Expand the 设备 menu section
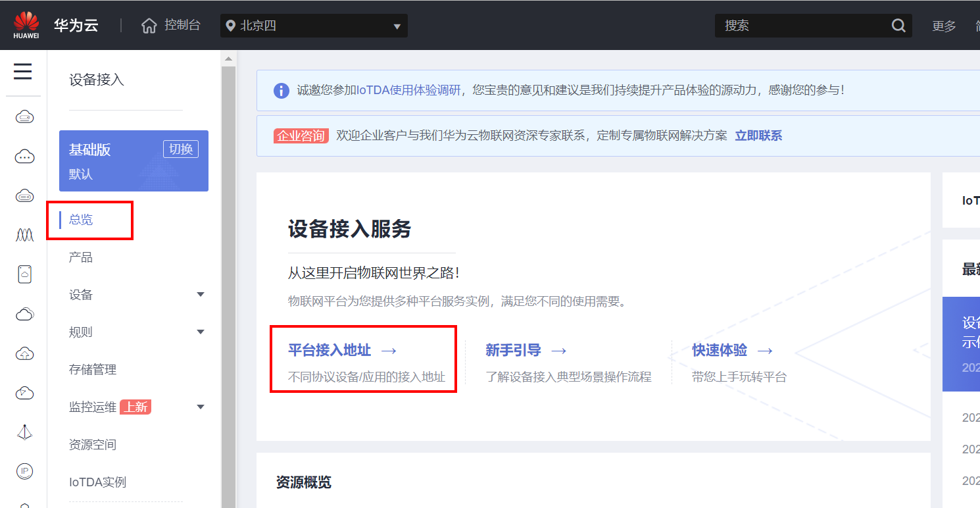 pos(201,295)
